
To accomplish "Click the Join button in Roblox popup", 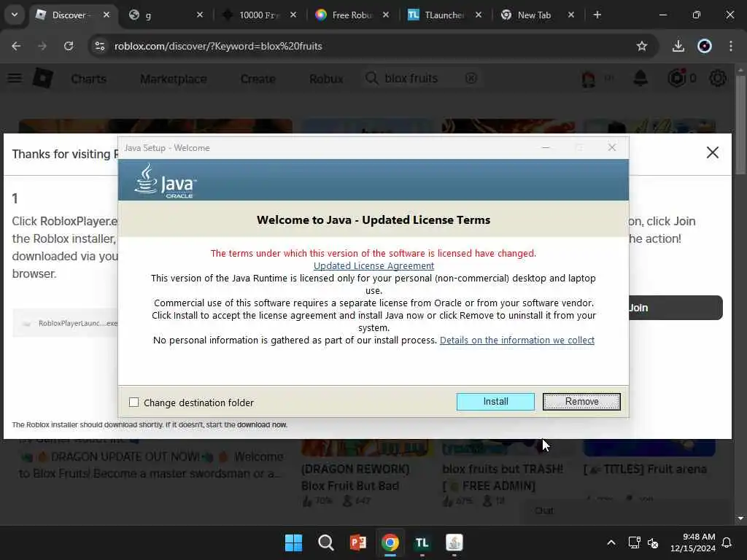I will click(x=676, y=308).
